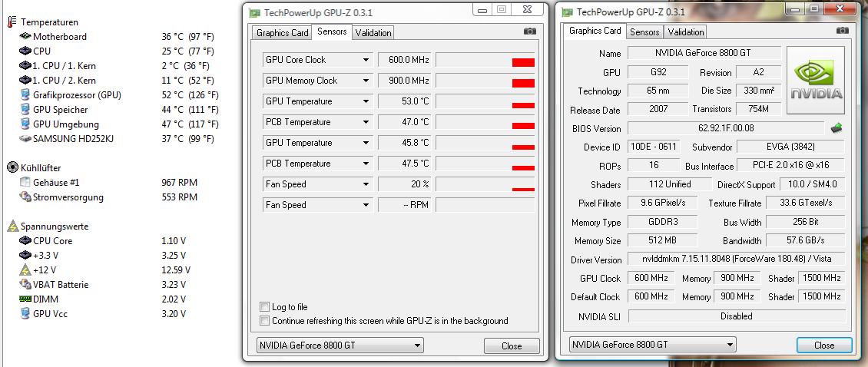Screen dimensions: 868x367
Task: Select the Sensors tab in left GPU-Z window
Action: click(332, 31)
